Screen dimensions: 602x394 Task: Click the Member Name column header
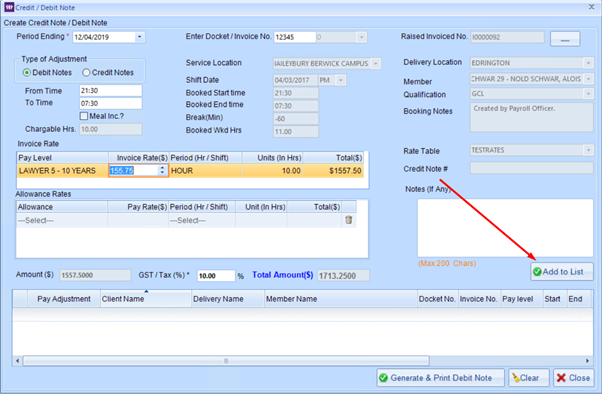(341, 299)
